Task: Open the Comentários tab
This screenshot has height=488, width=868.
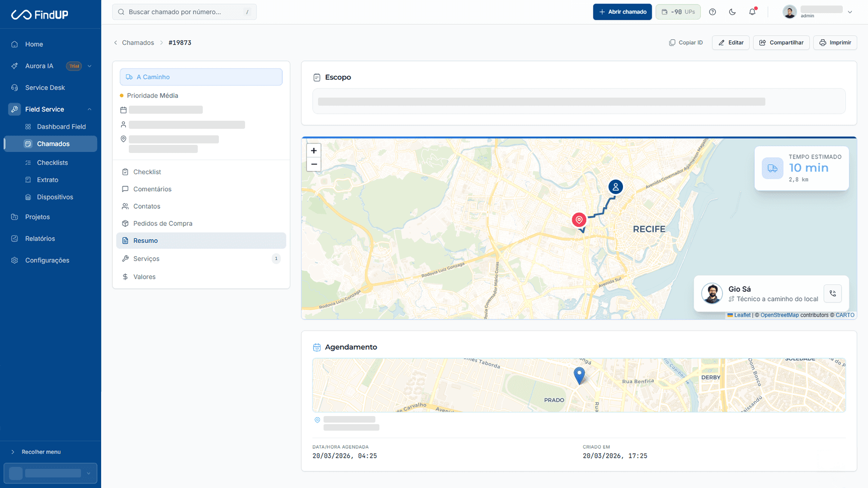Action: 201,189
